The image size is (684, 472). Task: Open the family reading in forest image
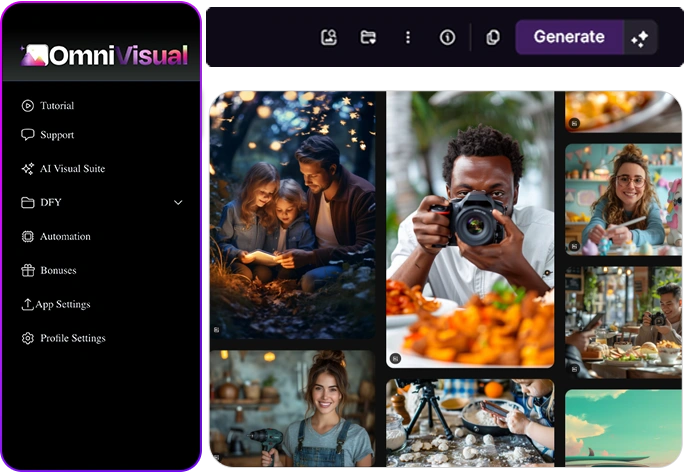[293, 215]
